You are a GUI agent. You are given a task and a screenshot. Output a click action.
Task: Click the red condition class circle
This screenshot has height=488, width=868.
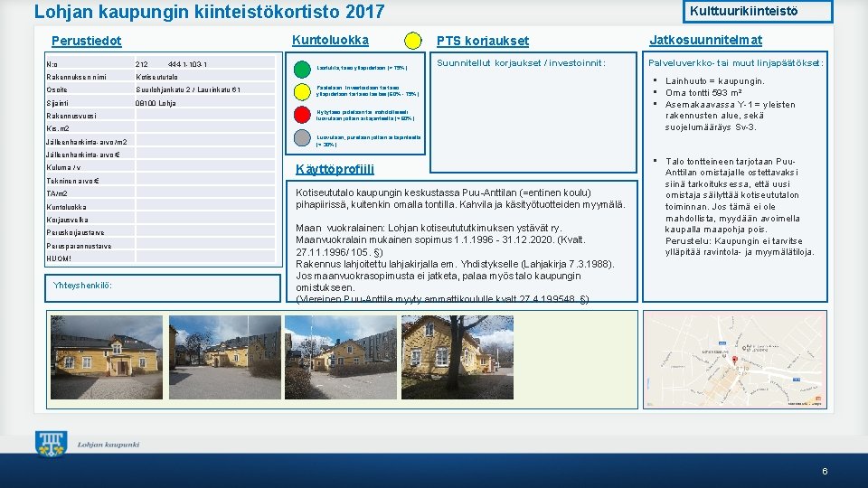302,115
